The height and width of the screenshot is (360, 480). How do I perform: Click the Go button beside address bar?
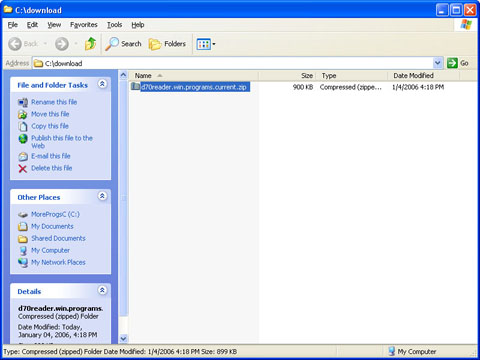pos(458,63)
